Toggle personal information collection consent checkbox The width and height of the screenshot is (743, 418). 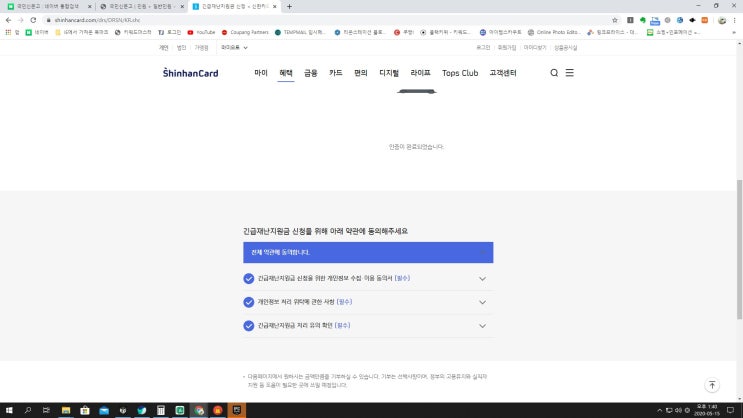coord(249,279)
